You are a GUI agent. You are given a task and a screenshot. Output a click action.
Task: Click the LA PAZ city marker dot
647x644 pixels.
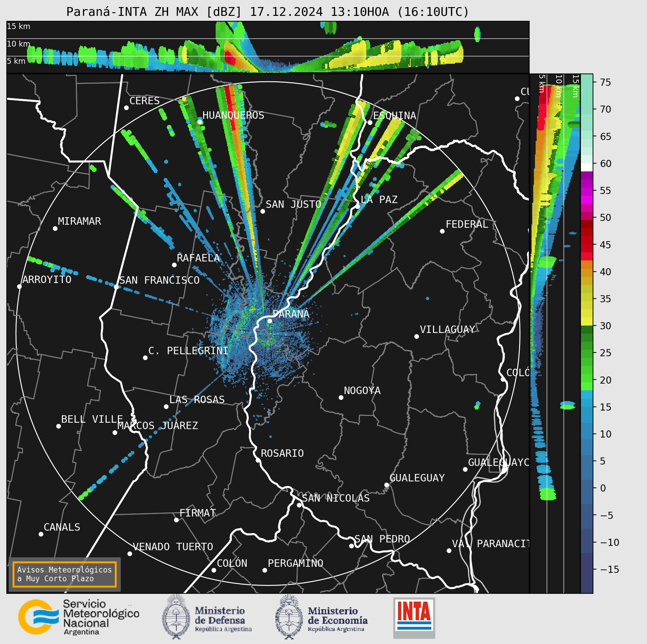(358, 206)
